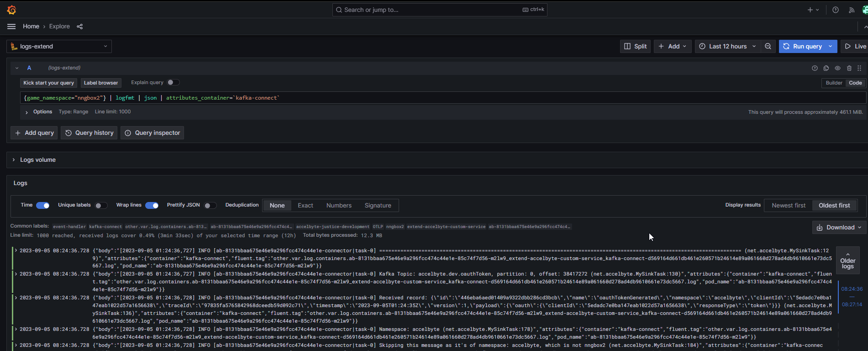868x351 pixels.
Task: Open the Download dropdown
Action: coord(839,227)
